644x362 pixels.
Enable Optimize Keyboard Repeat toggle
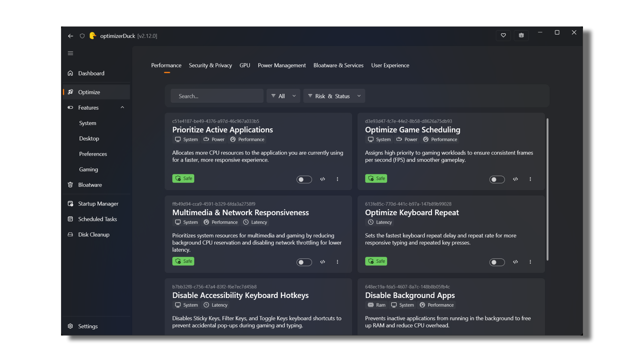[x=497, y=262]
